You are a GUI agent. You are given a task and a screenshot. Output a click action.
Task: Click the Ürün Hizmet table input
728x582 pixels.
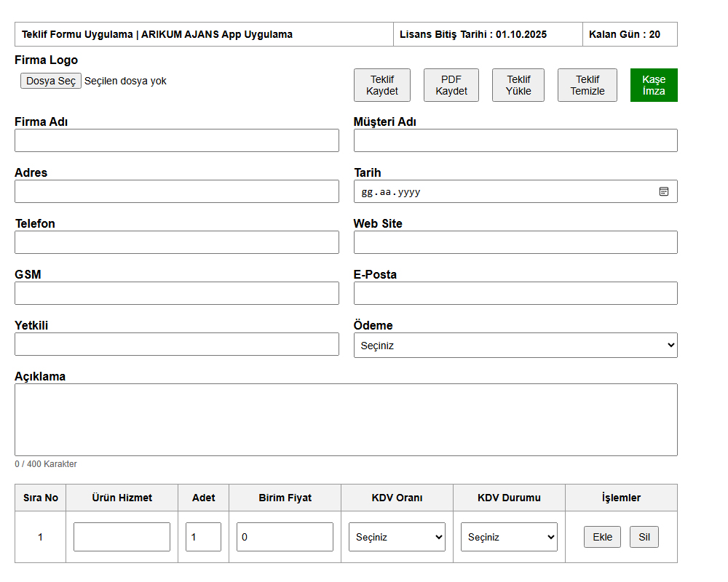coord(122,537)
